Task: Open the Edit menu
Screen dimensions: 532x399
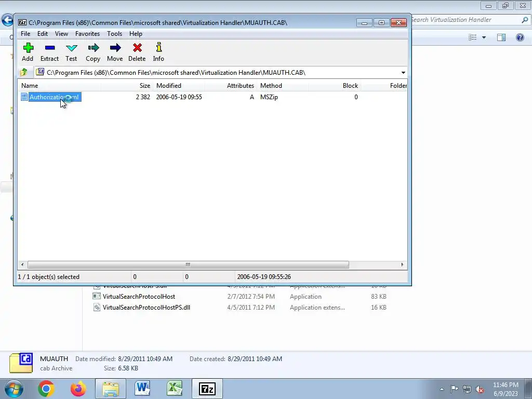Action: [43, 34]
